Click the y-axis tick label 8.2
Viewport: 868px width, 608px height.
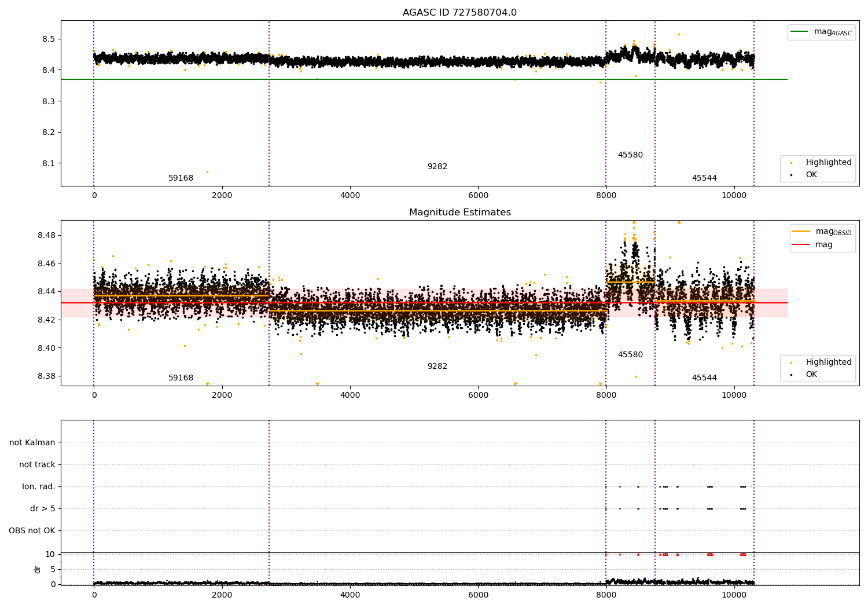(49, 132)
